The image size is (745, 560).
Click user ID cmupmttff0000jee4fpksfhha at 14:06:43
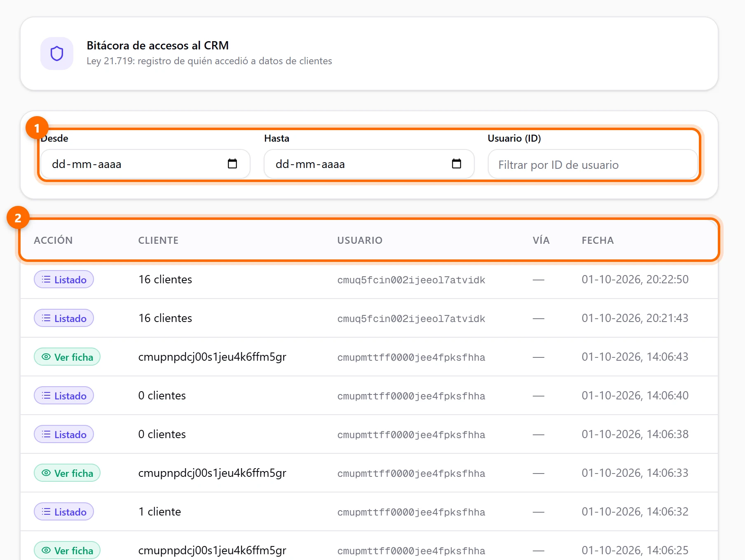[x=411, y=357]
